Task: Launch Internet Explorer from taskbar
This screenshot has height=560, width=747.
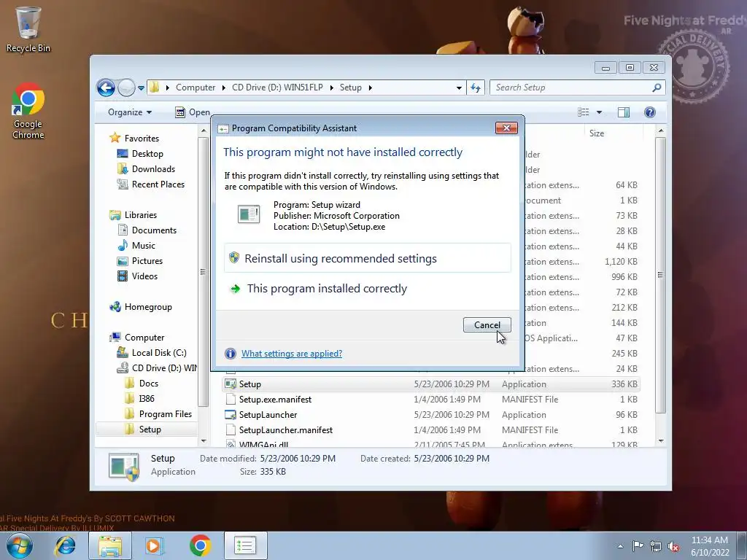Action: 65,545
